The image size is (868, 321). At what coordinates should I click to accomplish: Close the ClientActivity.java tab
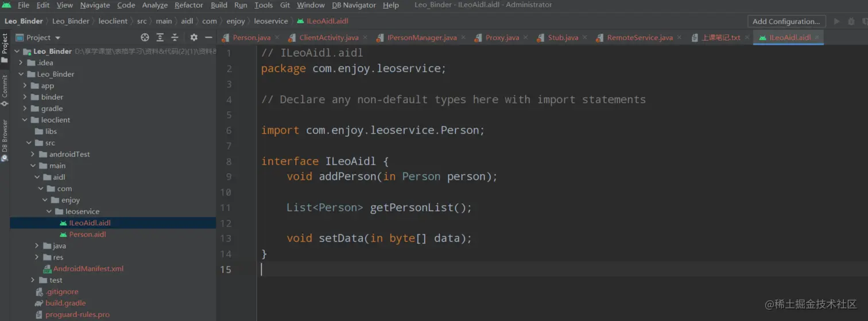[x=365, y=37]
